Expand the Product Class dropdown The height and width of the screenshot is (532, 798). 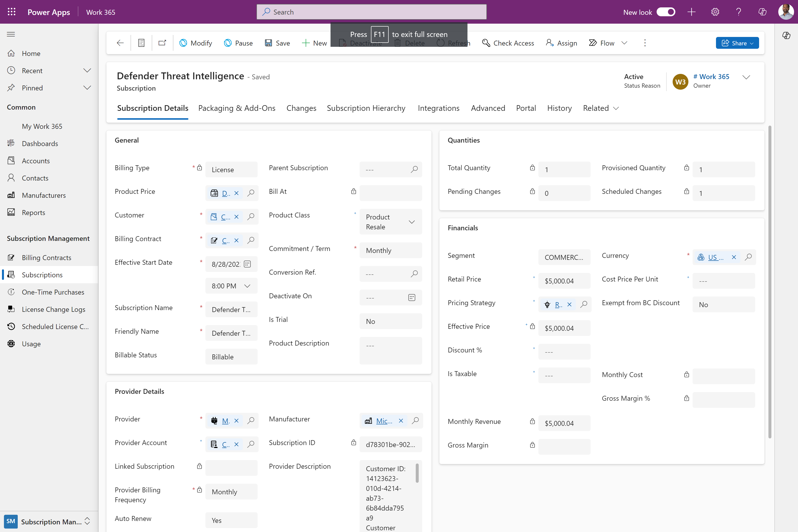click(x=412, y=222)
